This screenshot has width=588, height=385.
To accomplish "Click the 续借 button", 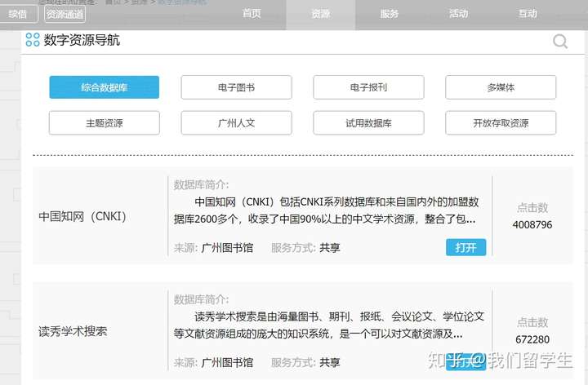I will (18, 14).
